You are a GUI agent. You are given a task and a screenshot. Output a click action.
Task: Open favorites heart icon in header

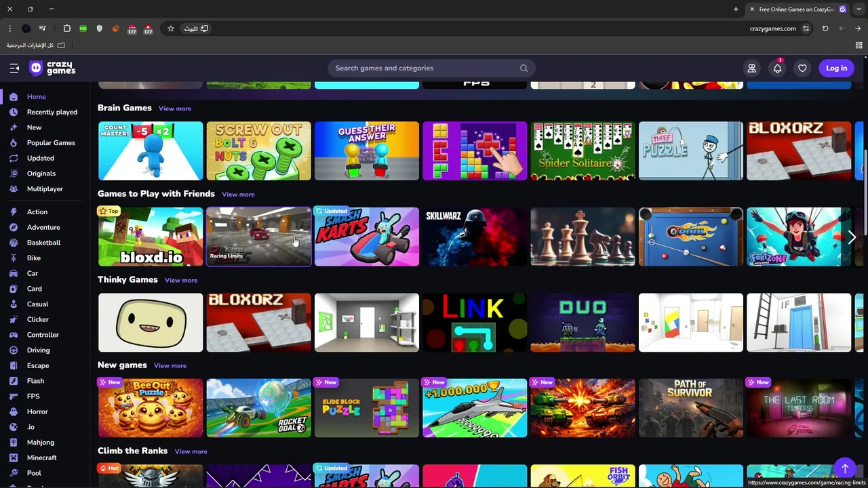(x=802, y=68)
